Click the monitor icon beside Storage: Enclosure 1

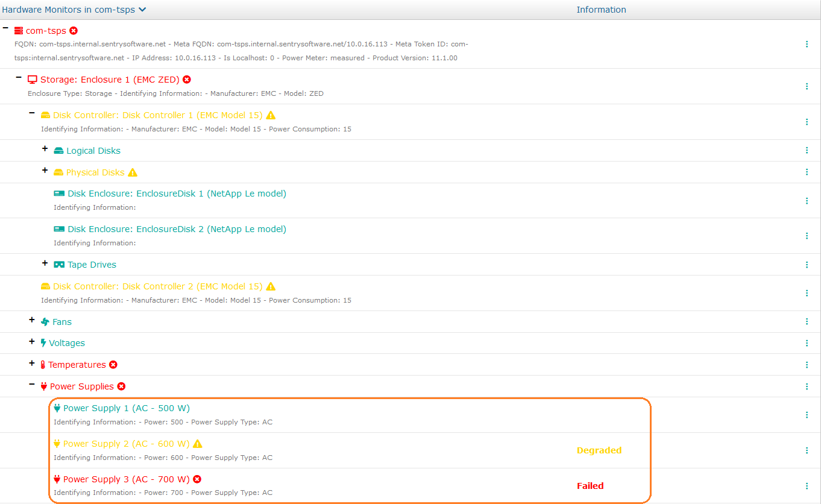point(33,80)
